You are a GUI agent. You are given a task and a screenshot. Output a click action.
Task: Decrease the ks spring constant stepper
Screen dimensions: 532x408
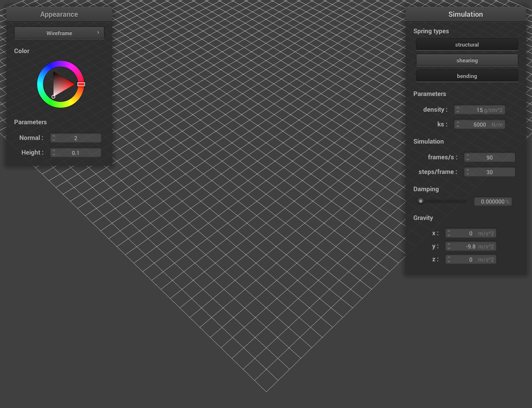click(x=458, y=126)
